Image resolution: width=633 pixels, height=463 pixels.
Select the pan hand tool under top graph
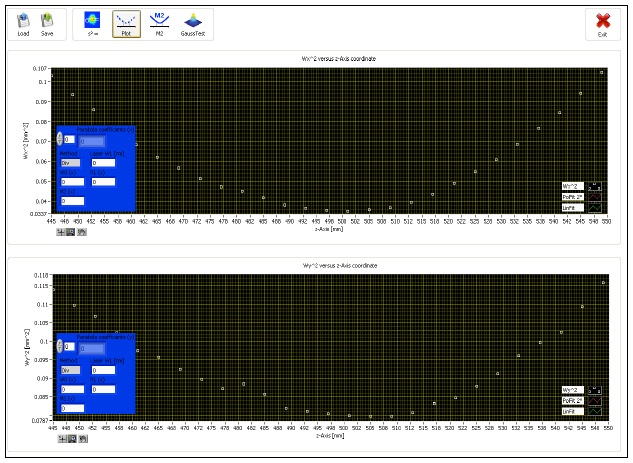[82, 231]
